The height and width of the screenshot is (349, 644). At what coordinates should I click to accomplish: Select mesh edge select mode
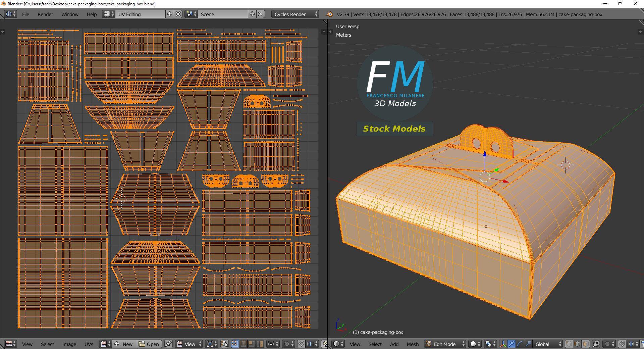[577, 344]
